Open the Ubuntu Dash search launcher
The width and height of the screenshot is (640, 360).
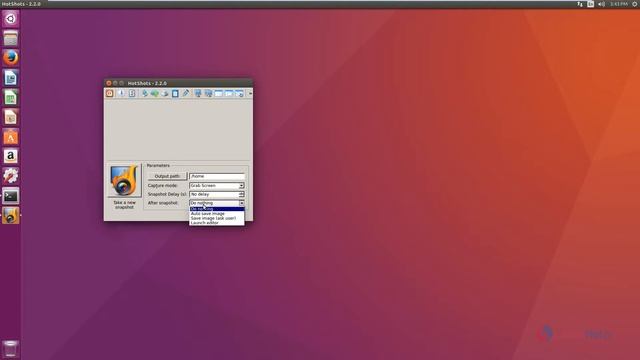coord(11,19)
